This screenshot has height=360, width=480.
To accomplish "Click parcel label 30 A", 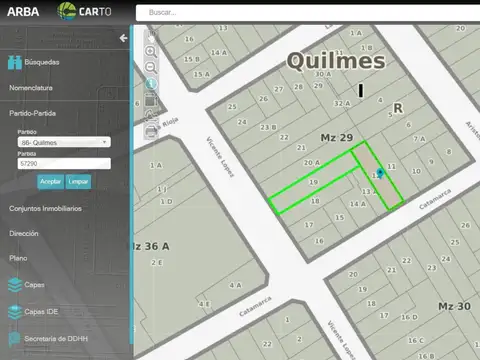I will point(323,74).
